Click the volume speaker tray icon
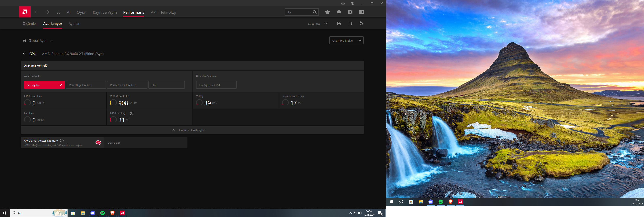The height and width of the screenshot is (217, 644). (360, 213)
